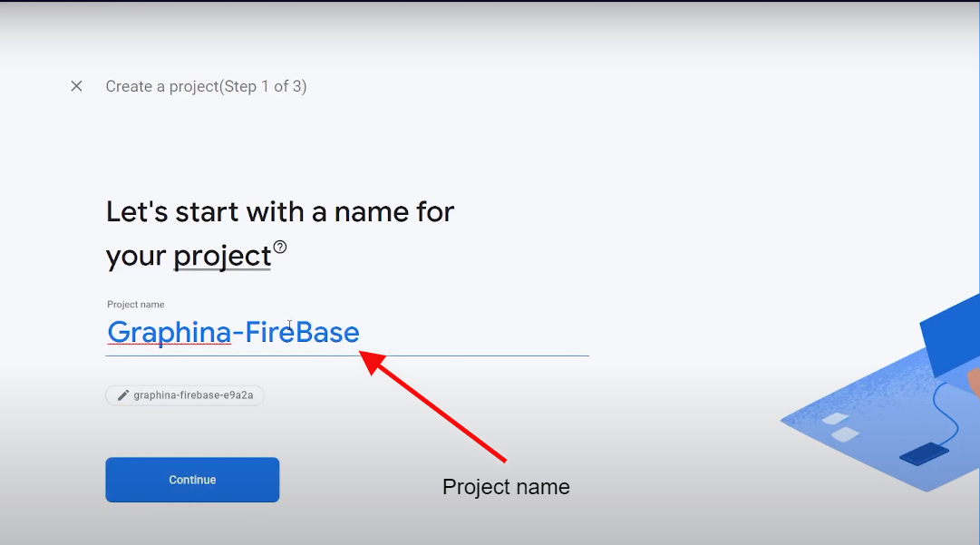
Task: Open the help tooltip beside "project"
Action: click(x=280, y=247)
